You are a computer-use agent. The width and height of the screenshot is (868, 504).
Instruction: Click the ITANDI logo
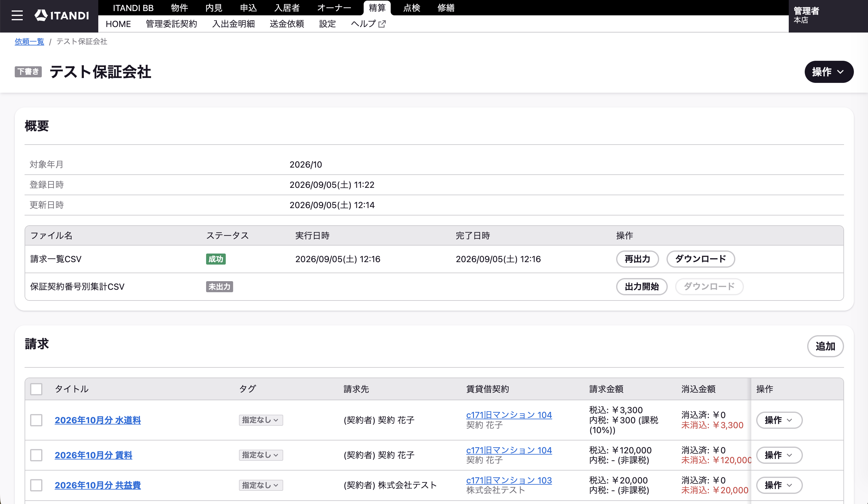coord(62,15)
